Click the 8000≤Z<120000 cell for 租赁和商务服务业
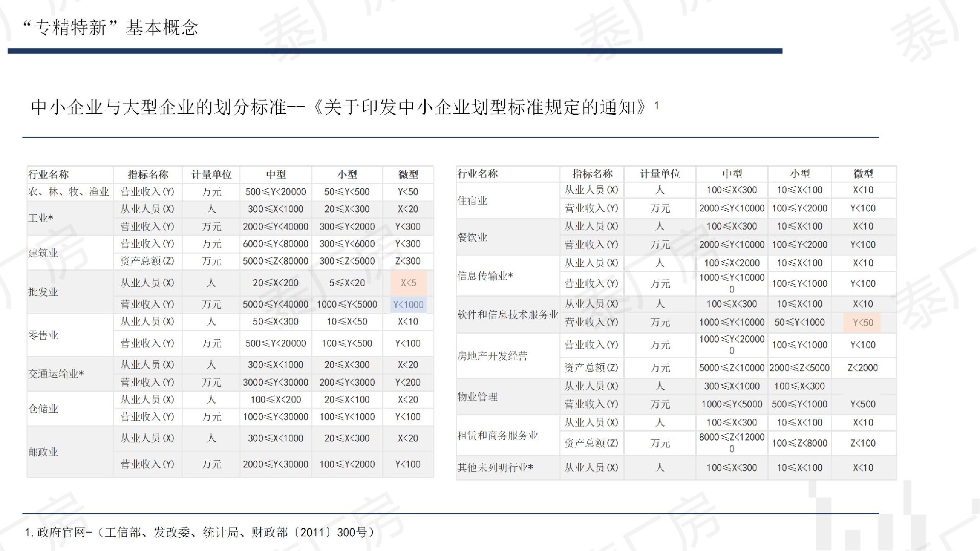 [x=731, y=443]
